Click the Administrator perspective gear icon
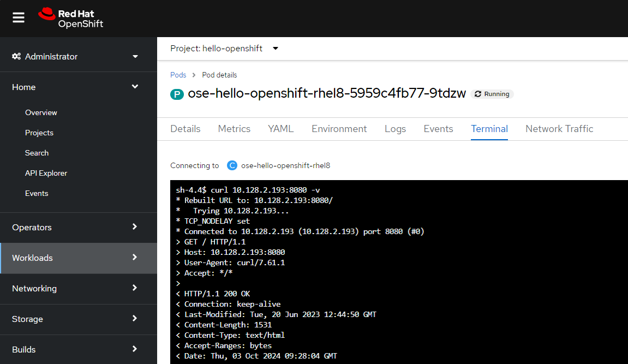 (16, 56)
